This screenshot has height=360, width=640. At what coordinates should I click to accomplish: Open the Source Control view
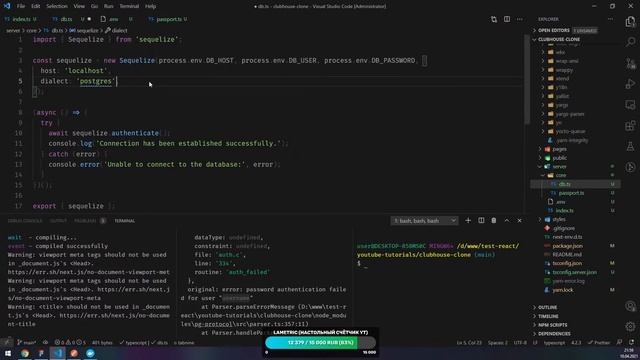(630, 63)
